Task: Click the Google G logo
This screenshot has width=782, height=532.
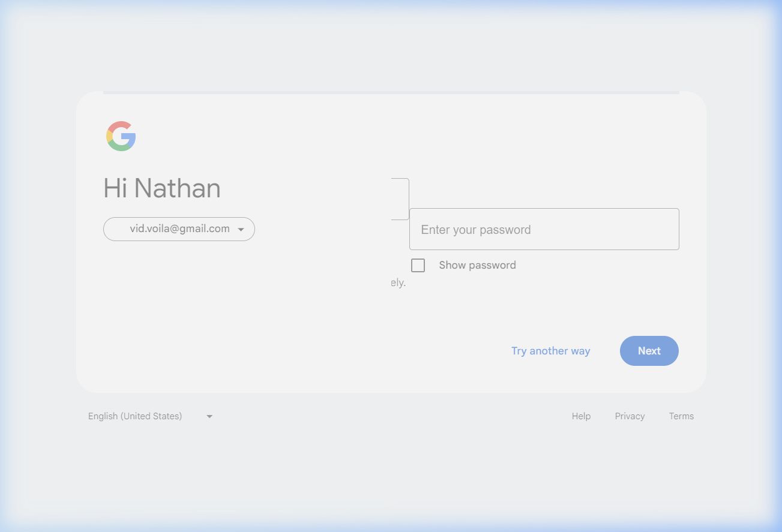Action: click(x=121, y=136)
